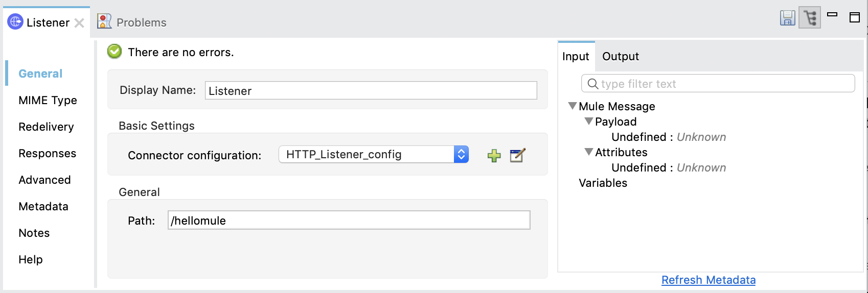Click the green no-errors checkmark icon
The width and height of the screenshot is (868, 293).
coord(115,52)
